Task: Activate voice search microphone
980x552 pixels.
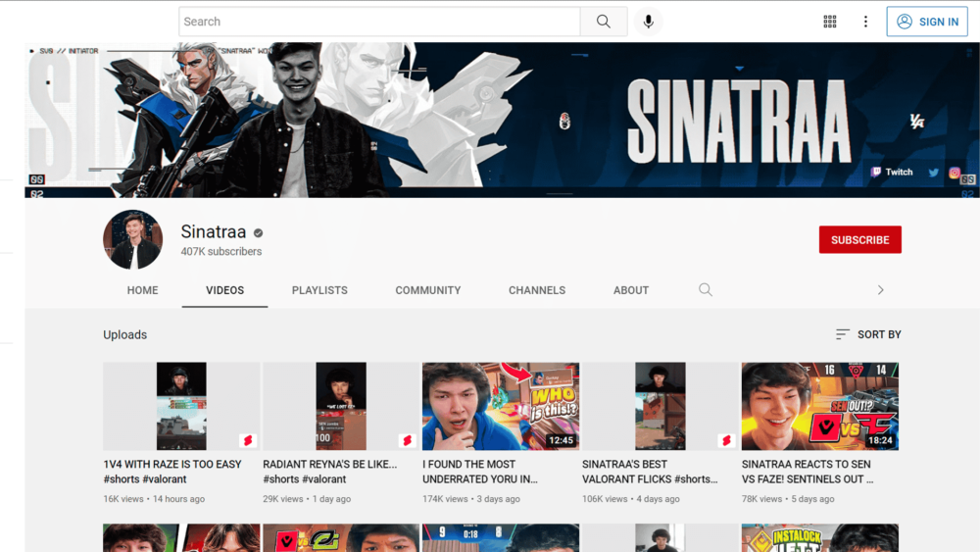Action: tap(648, 22)
